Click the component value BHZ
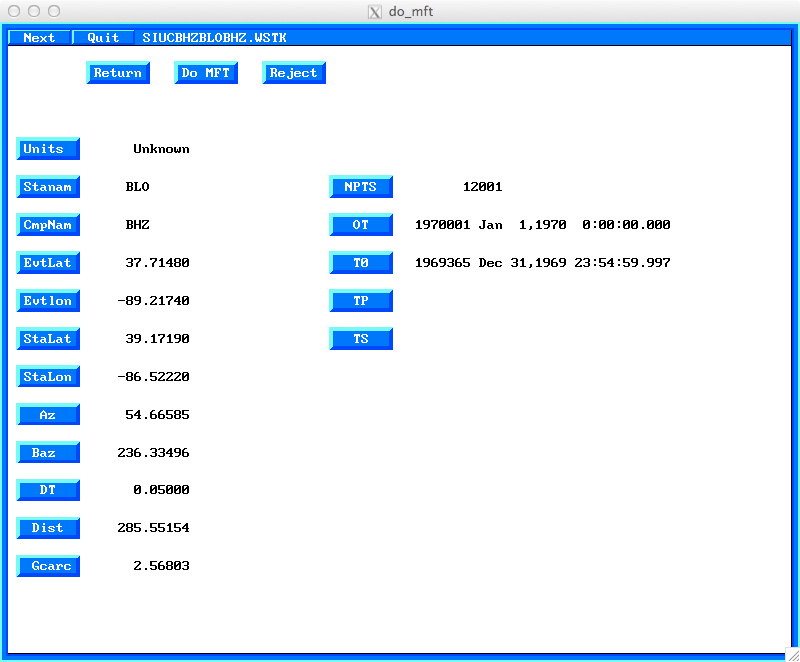Screen dimensions: 800x662 click(137, 225)
